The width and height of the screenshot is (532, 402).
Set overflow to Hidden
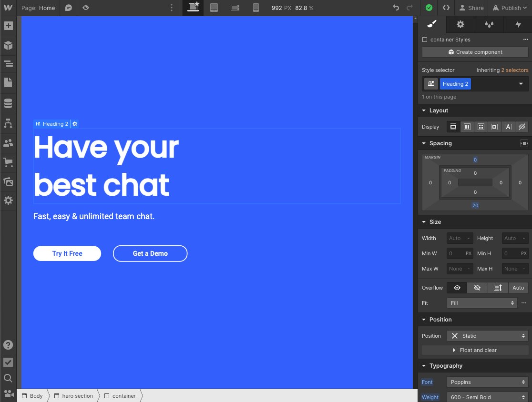point(477,288)
